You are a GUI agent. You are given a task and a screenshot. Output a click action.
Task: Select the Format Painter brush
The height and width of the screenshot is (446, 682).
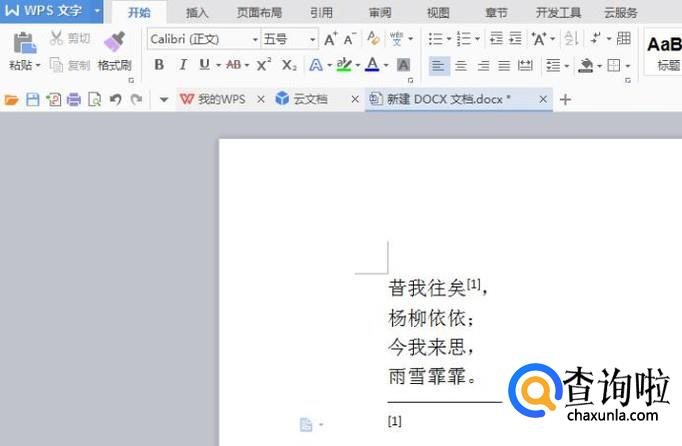tap(115, 42)
